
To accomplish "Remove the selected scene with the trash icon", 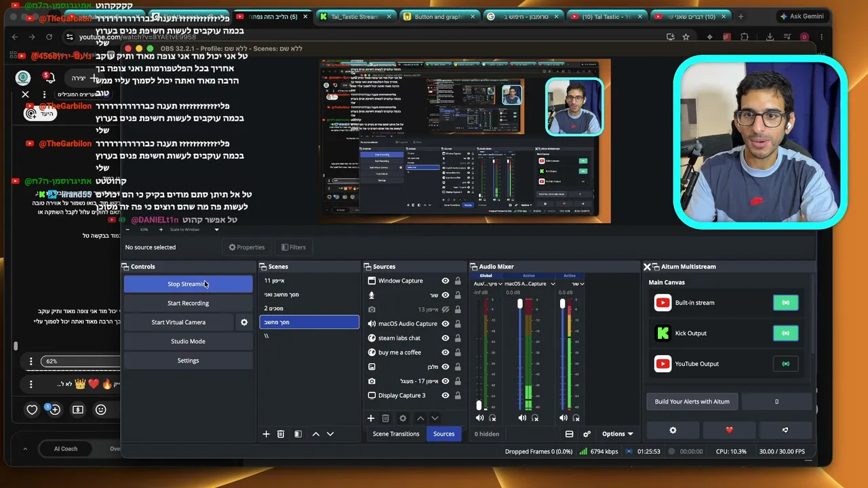I will point(281,434).
